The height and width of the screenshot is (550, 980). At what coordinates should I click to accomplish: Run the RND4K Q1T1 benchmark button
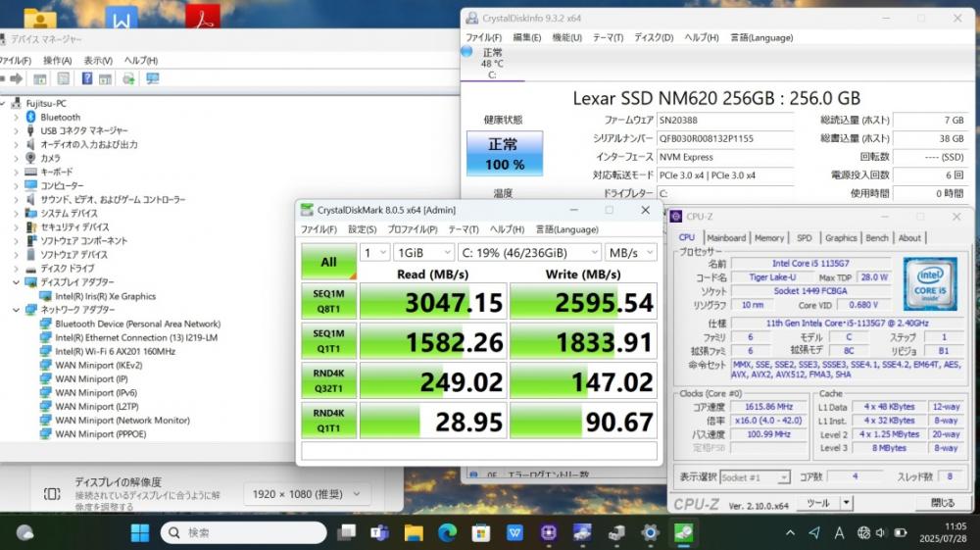pyautogui.click(x=328, y=421)
